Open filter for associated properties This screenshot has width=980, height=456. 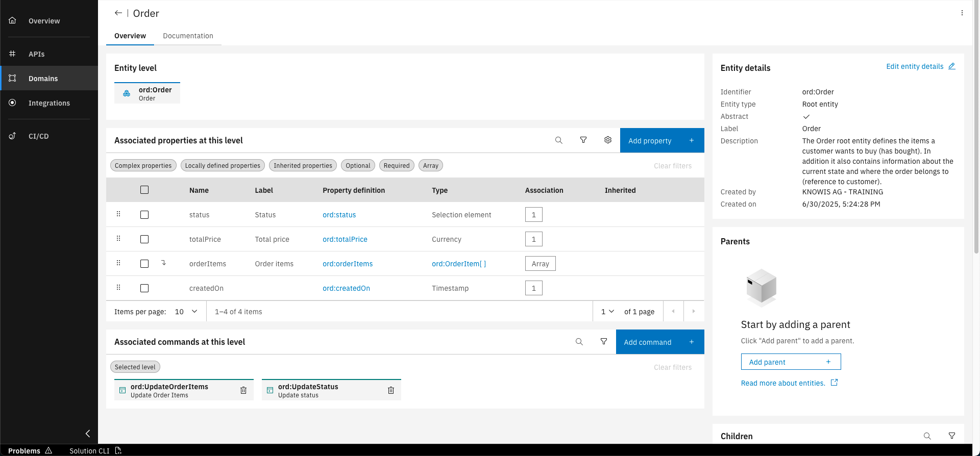pyautogui.click(x=583, y=140)
